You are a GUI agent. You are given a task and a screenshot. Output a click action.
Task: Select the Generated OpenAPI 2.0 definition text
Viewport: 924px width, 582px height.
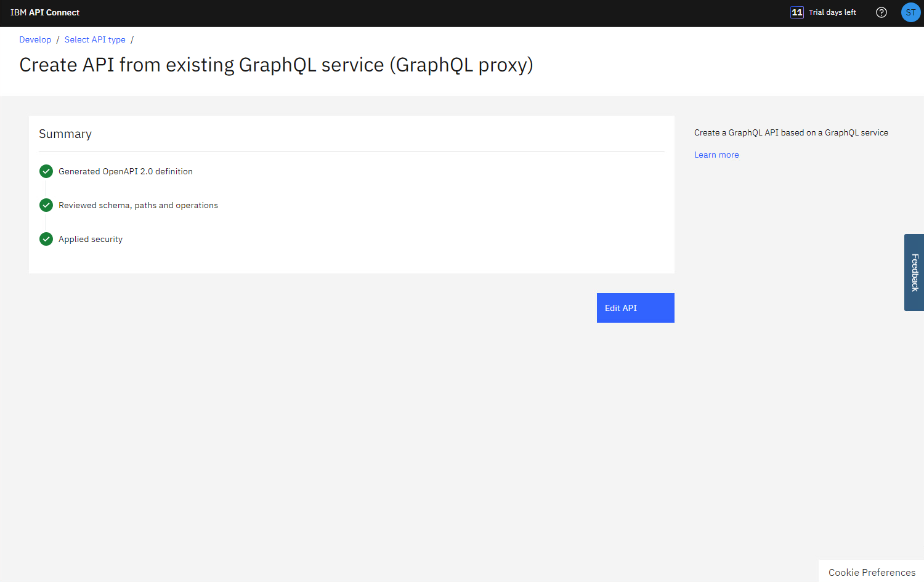[x=126, y=171]
